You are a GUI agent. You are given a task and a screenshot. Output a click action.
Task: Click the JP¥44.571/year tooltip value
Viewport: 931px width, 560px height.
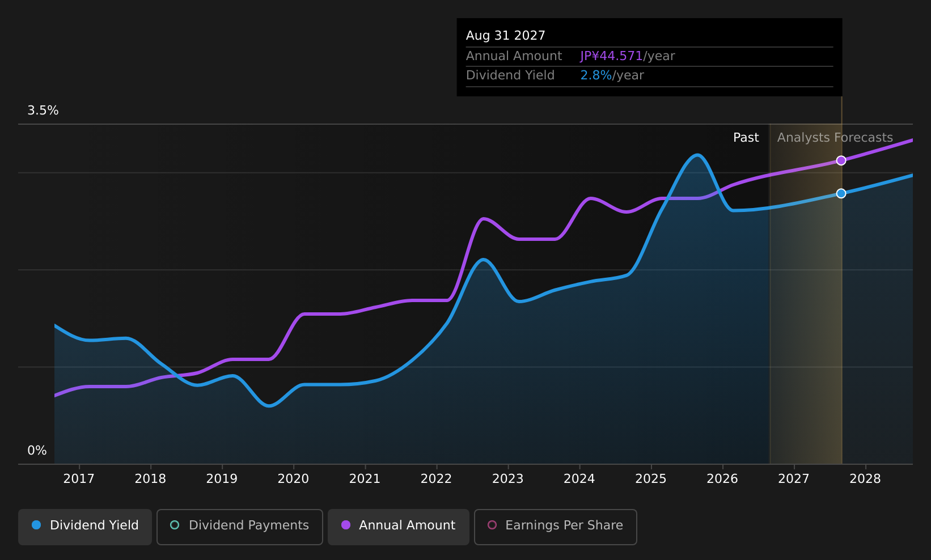pos(627,56)
